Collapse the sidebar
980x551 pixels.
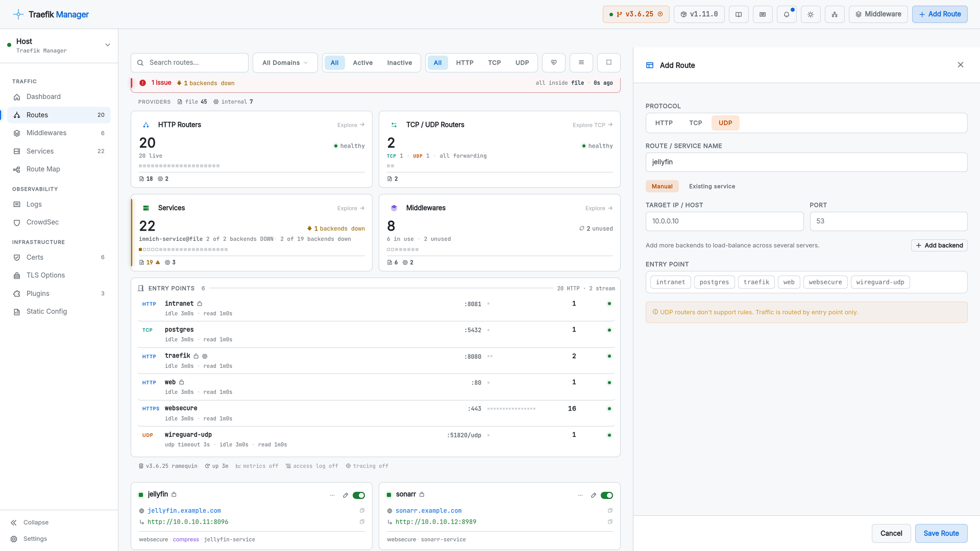click(30, 522)
